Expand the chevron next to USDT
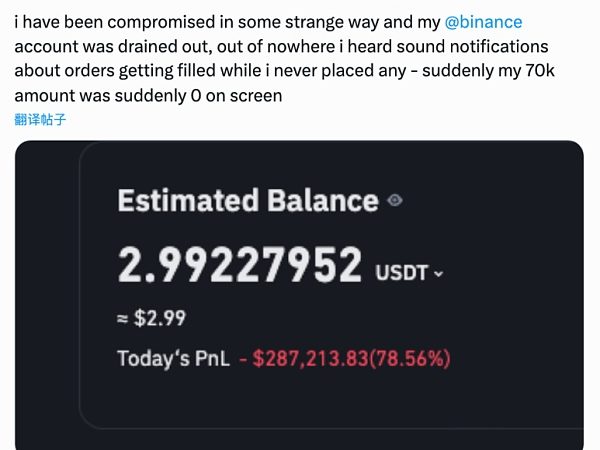Screen dimensions: 600x450 coord(439,274)
